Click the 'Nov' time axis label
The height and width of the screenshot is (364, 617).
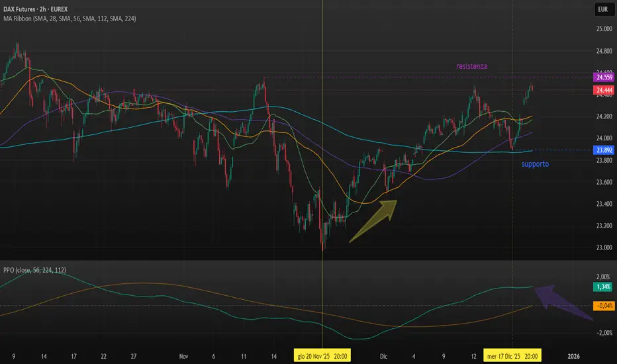pos(183,356)
